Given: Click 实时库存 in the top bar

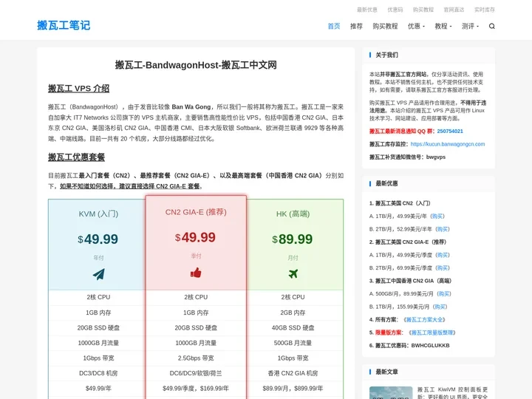Looking at the screenshot, I should pos(485,10).
